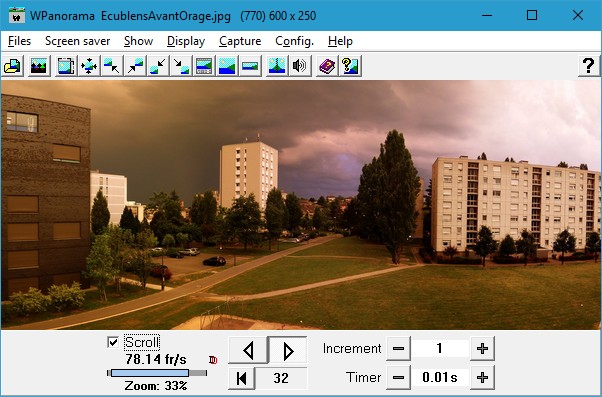
Task: Click the landscape-with-trees picture toolbar icon
Action: coord(38,66)
